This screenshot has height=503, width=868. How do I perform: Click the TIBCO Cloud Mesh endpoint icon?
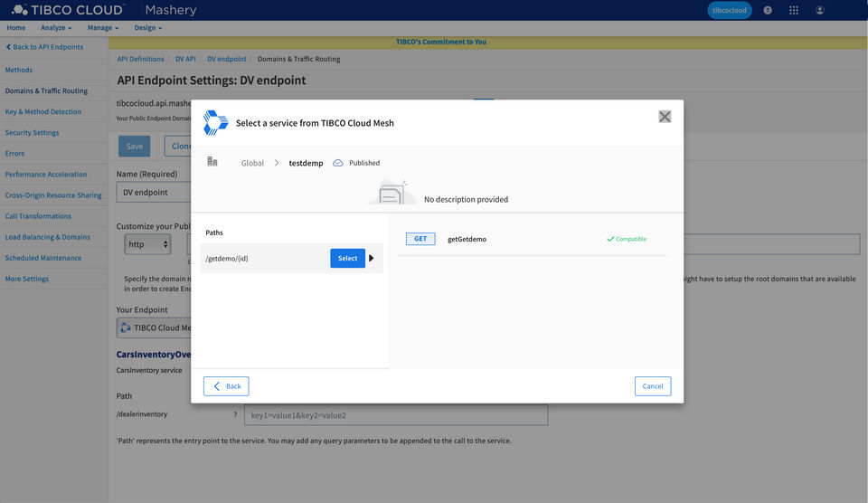click(126, 327)
